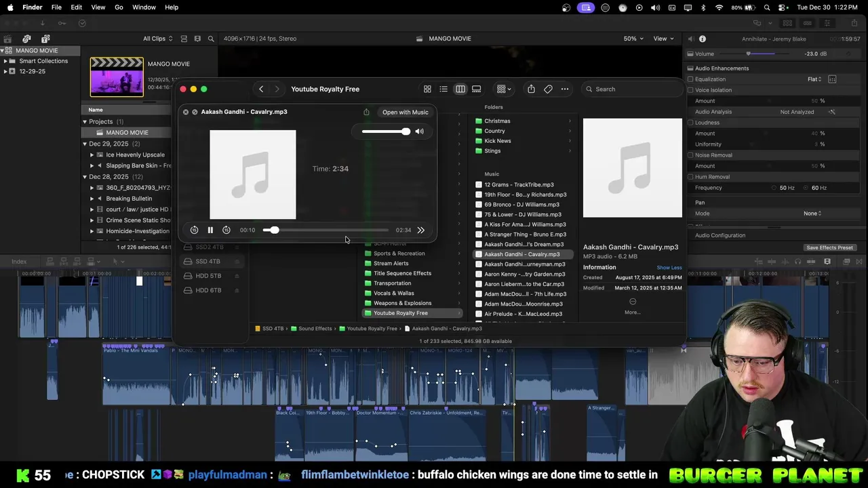Click the Open with Music button
This screenshot has width=868, height=488.
click(406, 113)
